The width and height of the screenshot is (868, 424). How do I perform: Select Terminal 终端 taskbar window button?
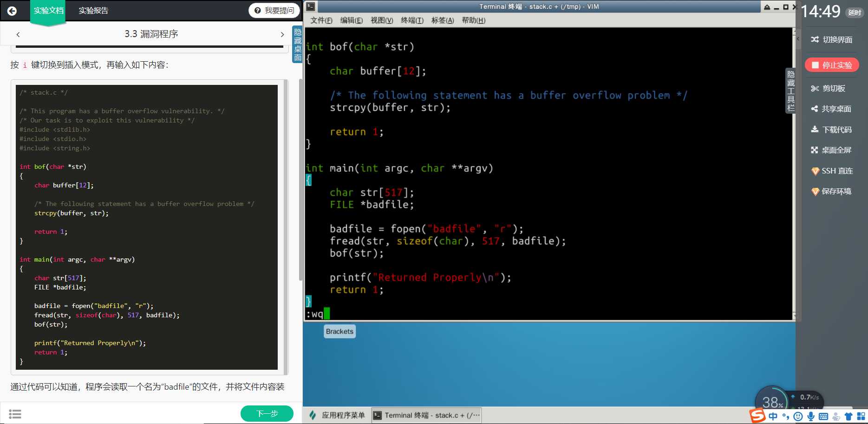(x=426, y=415)
